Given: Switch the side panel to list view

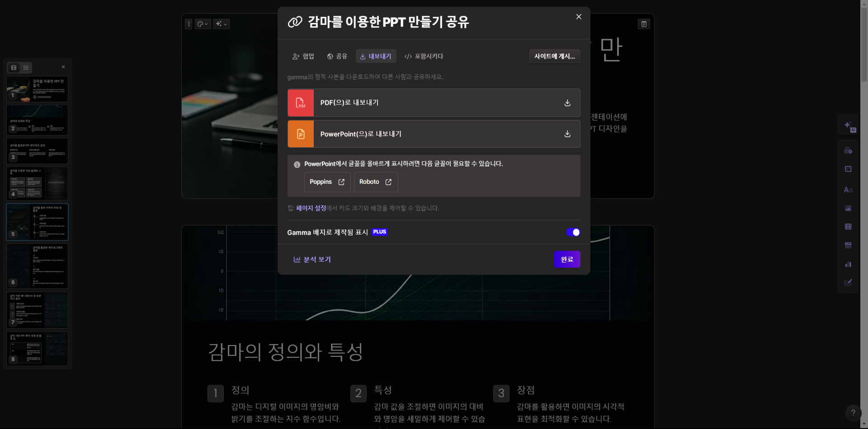Looking at the screenshot, I should 26,67.
